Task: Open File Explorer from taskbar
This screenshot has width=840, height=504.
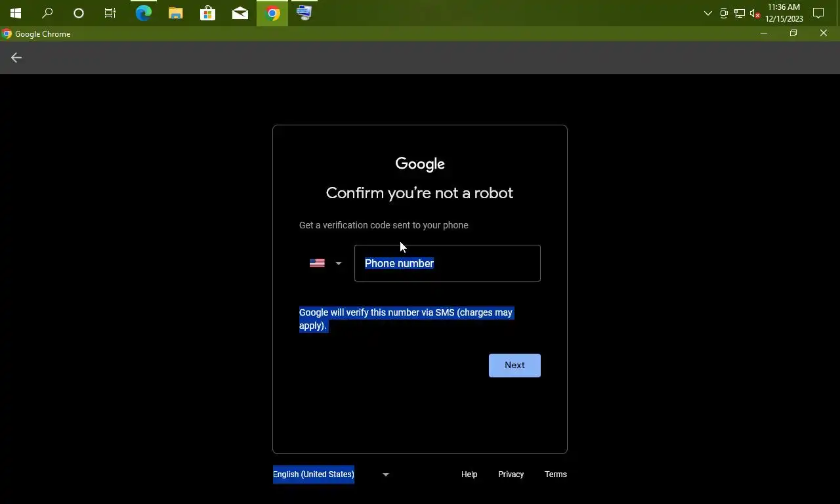Action: [176, 13]
